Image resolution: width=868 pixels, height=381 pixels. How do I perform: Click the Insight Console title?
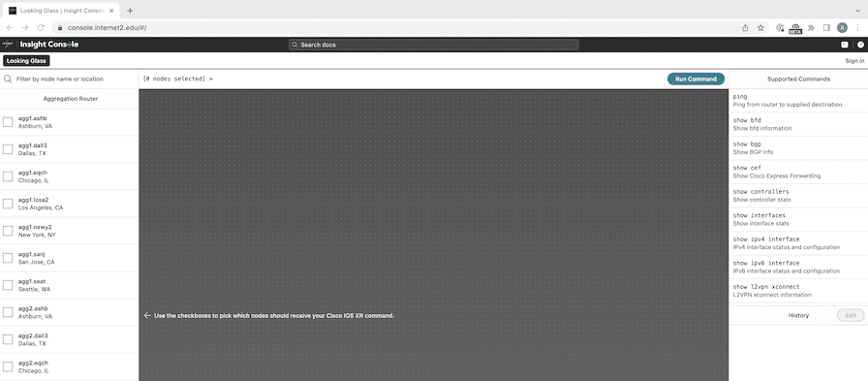[x=49, y=45]
